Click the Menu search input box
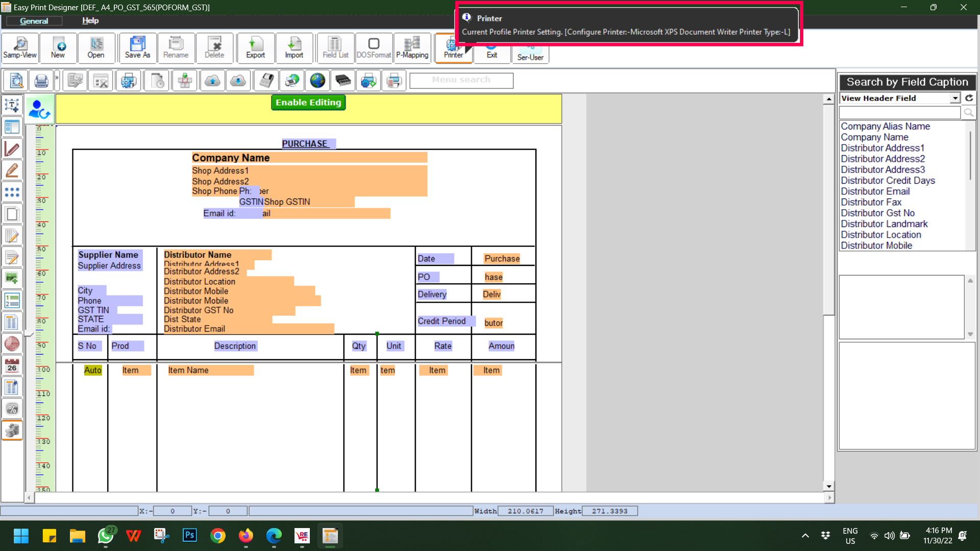 point(461,80)
